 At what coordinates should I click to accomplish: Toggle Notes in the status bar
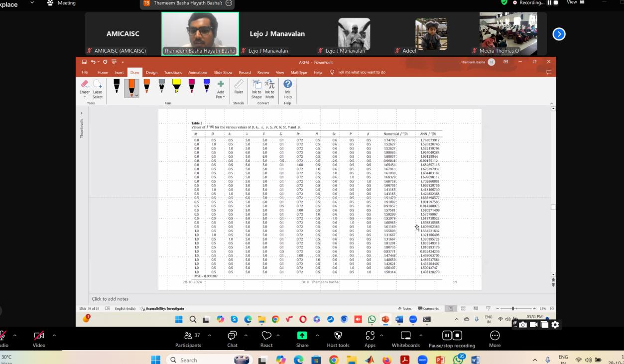pos(406,308)
